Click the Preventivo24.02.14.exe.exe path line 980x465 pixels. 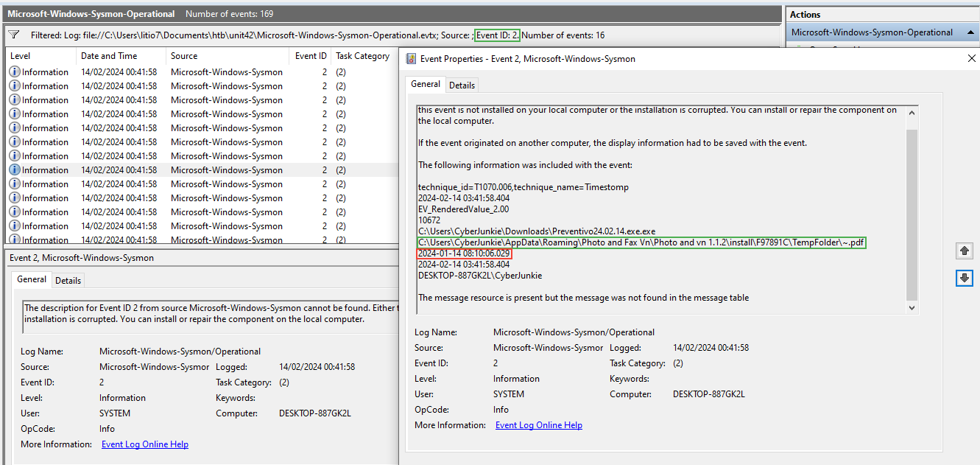[x=537, y=231]
